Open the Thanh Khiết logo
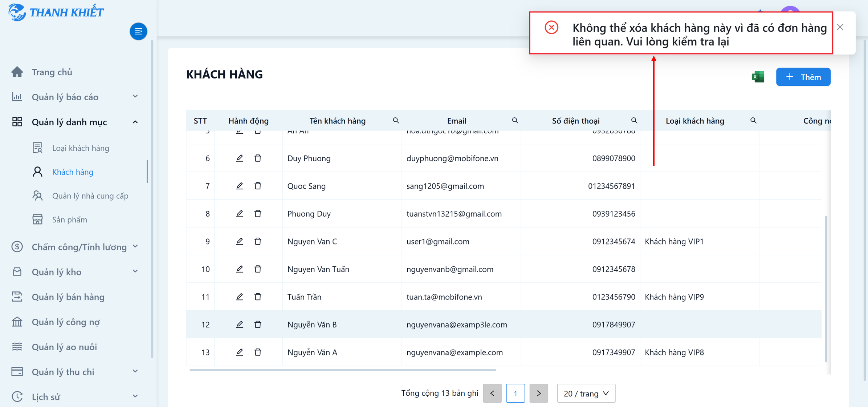The image size is (868, 407). (56, 12)
